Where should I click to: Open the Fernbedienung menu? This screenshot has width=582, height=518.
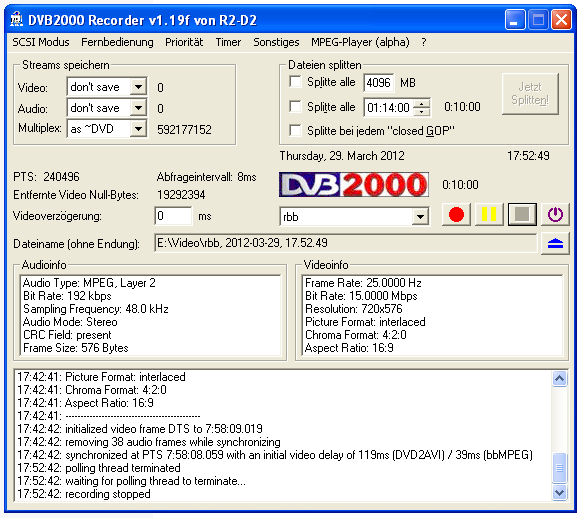[x=117, y=42]
